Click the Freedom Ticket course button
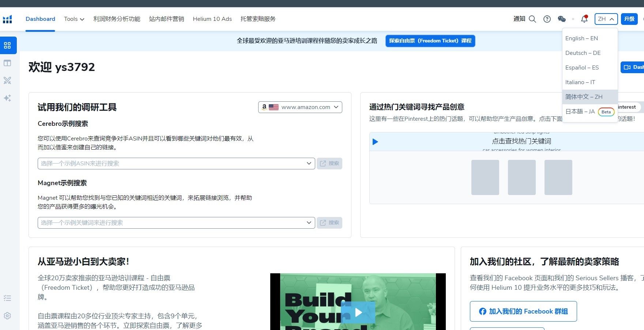This screenshot has width=644, height=330. pyautogui.click(x=430, y=41)
